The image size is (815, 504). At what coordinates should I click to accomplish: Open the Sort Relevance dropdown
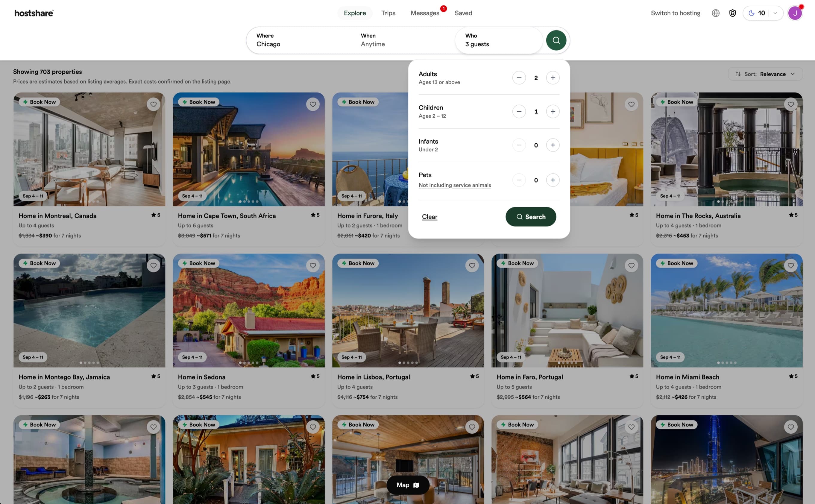tap(765, 74)
